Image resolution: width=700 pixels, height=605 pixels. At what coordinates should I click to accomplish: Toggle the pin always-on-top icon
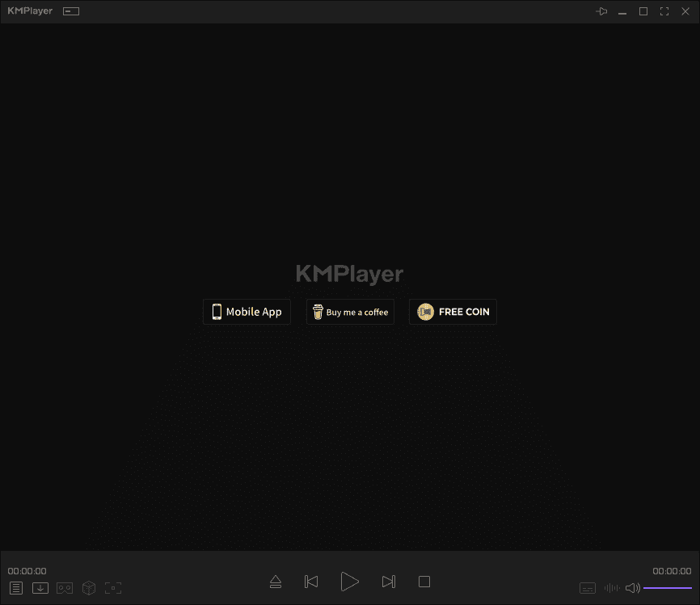pos(601,11)
